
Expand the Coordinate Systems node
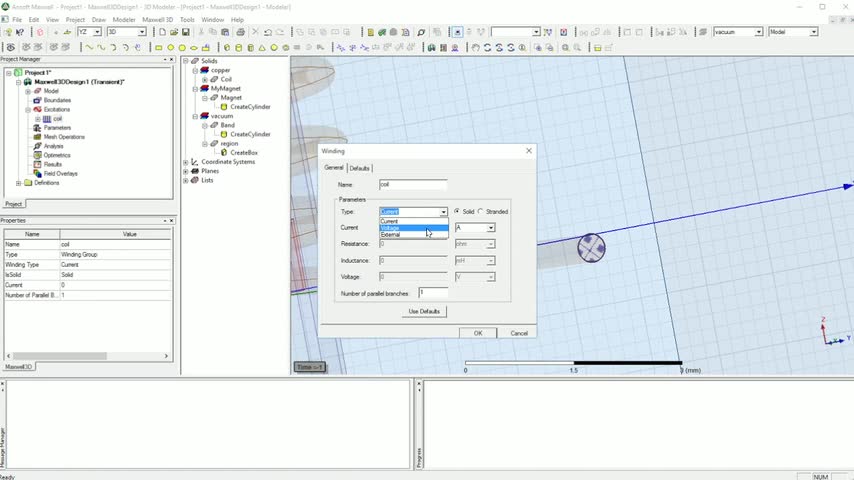(x=185, y=162)
